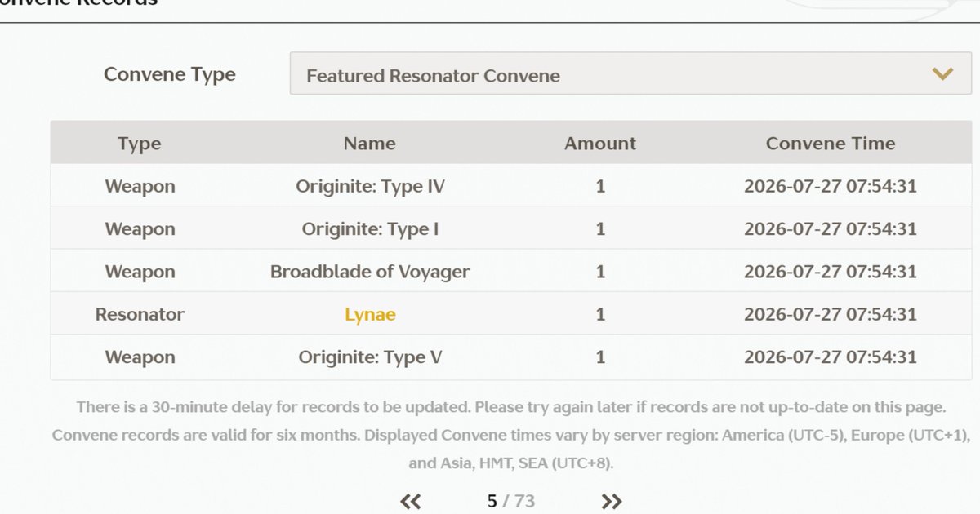Screen dimensions: 980x514
Task: Select the Originite: Type I entry
Action: 370,229
